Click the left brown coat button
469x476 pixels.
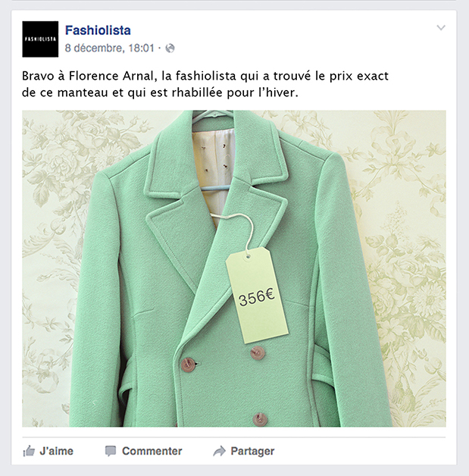(x=188, y=365)
